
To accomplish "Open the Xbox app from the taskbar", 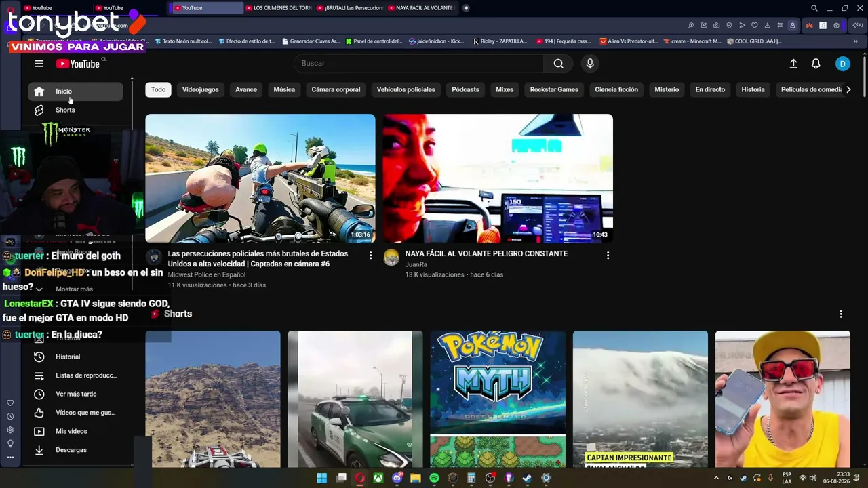I will pyautogui.click(x=378, y=478).
